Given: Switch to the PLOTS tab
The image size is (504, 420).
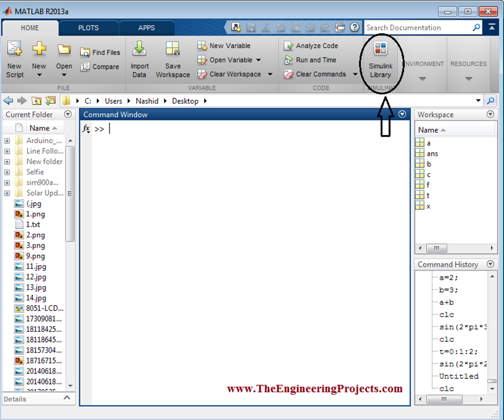Looking at the screenshot, I should (89, 28).
